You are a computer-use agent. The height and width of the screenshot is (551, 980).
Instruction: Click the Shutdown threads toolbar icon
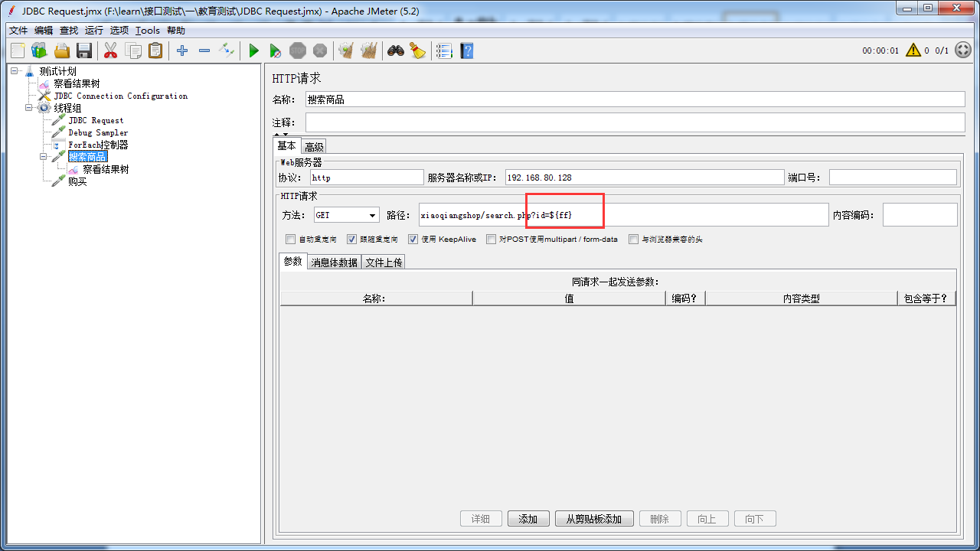(320, 51)
